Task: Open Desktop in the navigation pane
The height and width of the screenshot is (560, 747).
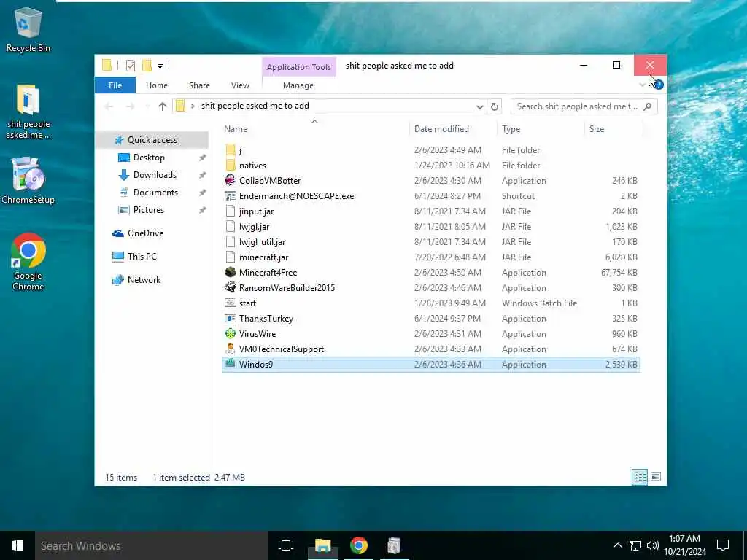Action: click(149, 157)
